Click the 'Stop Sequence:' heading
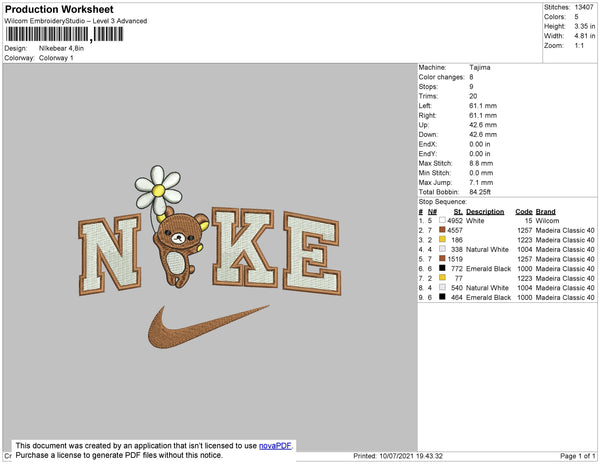 [443, 202]
